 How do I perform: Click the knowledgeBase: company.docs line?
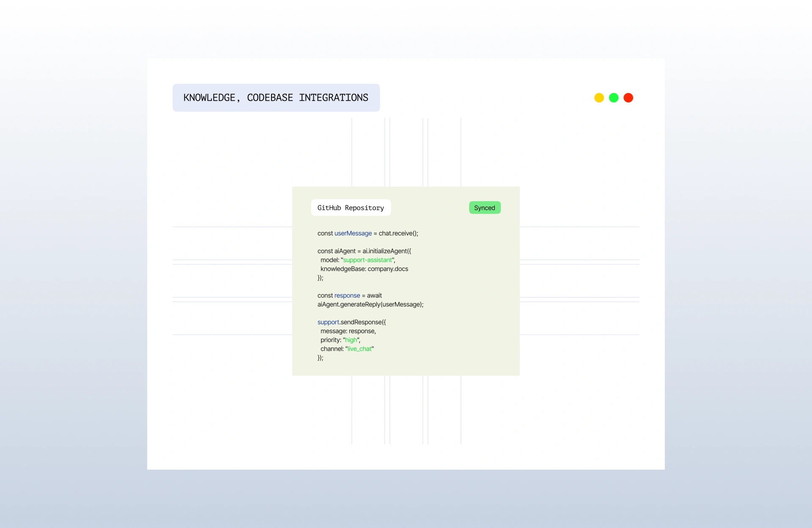point(364,269)
